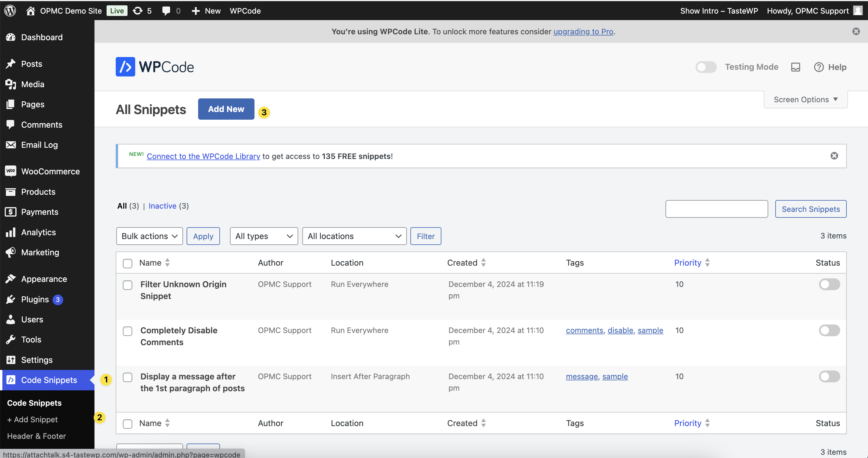
Task: Click the WPCode logo
Action: coord(155,67)
